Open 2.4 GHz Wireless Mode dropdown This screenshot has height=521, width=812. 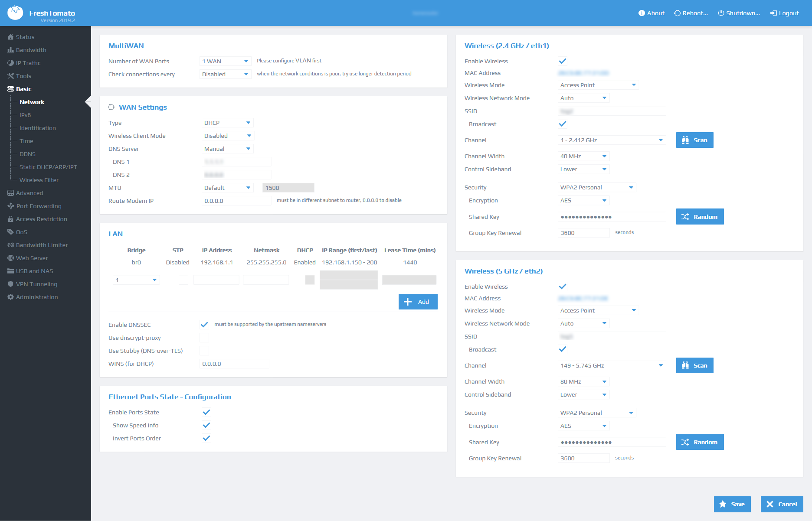click(598, 85)
